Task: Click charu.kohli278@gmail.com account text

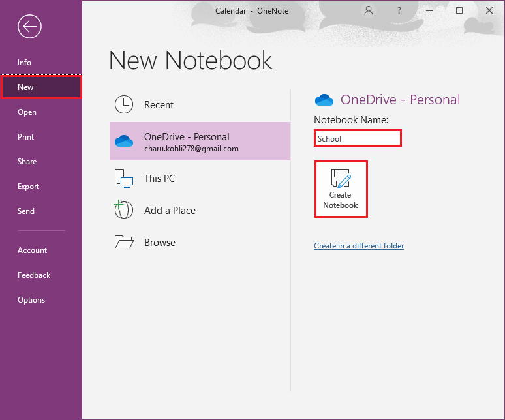Action: [191, 149]
